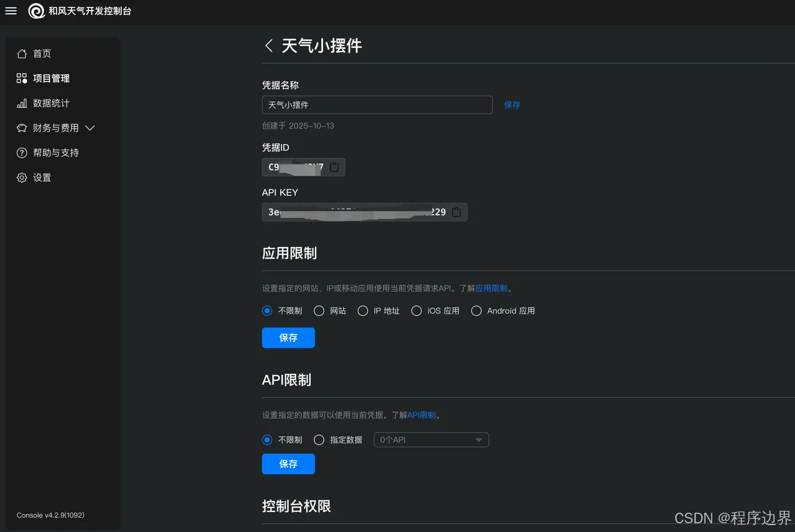Image resolution: width=795 pixels, height=532 pixels.
Task: Select 指定数据 under API限制
Action: pos(319,440)
